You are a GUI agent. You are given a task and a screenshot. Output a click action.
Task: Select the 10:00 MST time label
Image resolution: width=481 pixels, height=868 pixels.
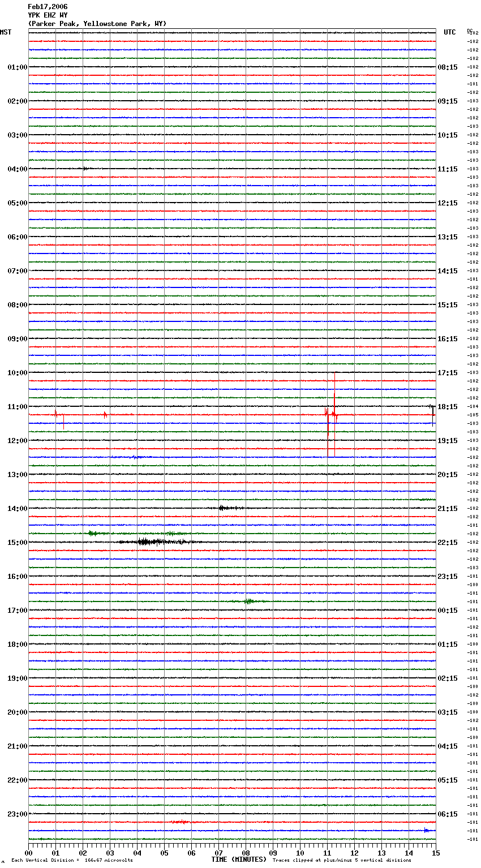point(17,373)
